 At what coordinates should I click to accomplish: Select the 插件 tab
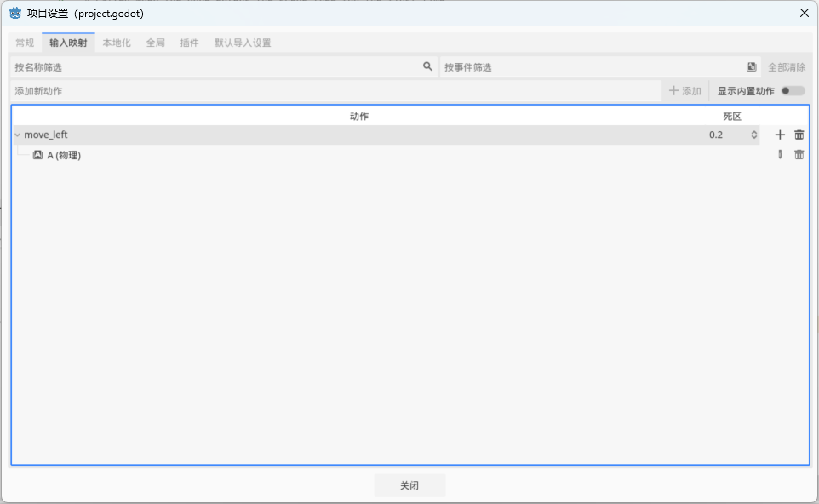pyautogui.click(x=189, y=42)
